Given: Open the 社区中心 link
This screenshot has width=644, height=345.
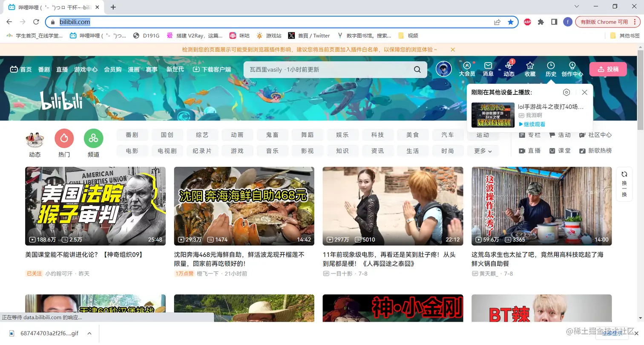Looking at the screenshot, I should click(595, 135).
